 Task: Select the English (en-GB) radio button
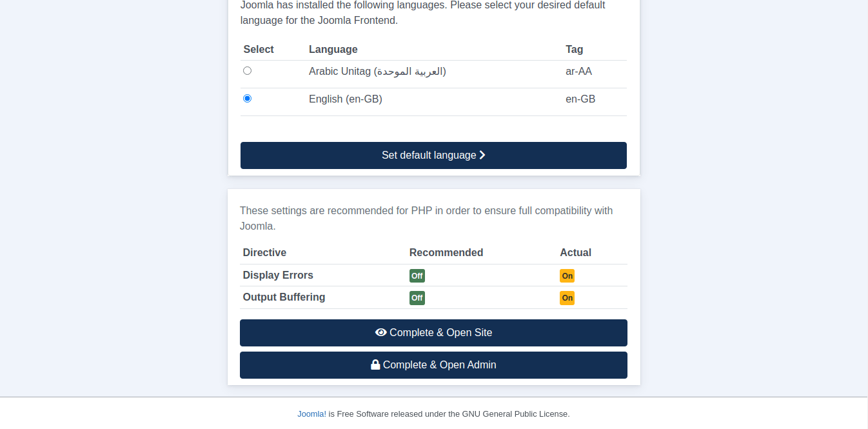(x=247, y=99)
